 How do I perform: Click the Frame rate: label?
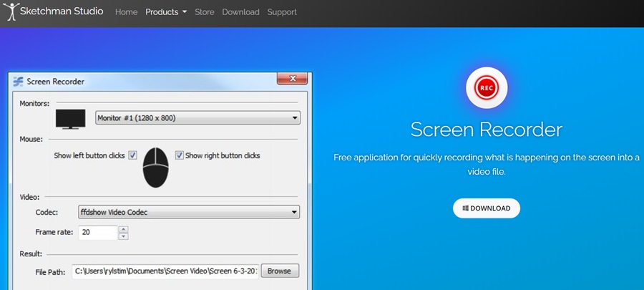pyautogui.click(x=54, y=232)
